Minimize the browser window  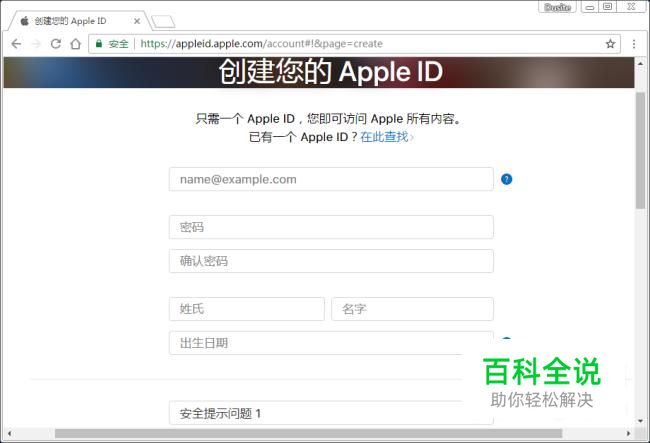coord(590,7)
